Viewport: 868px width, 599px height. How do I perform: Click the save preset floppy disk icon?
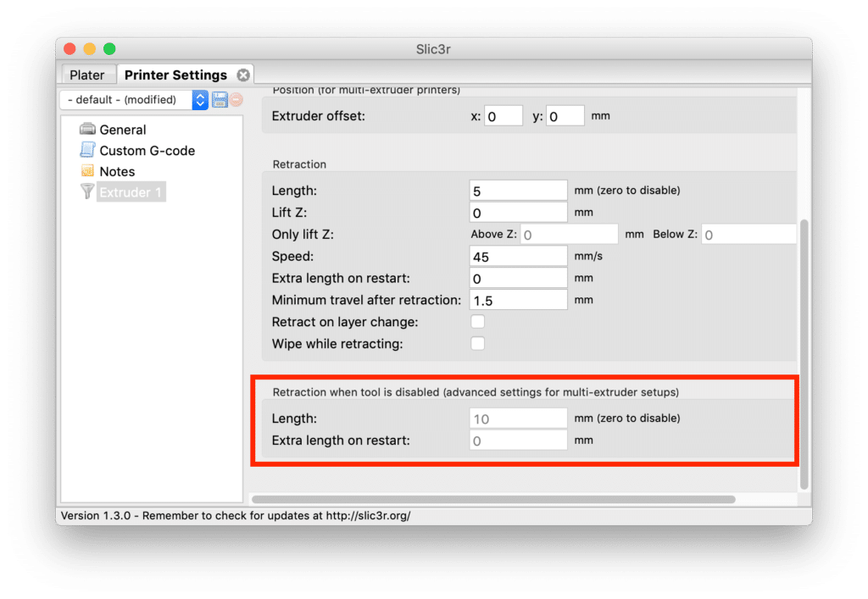pyautogui.click(x=220, y=100)
